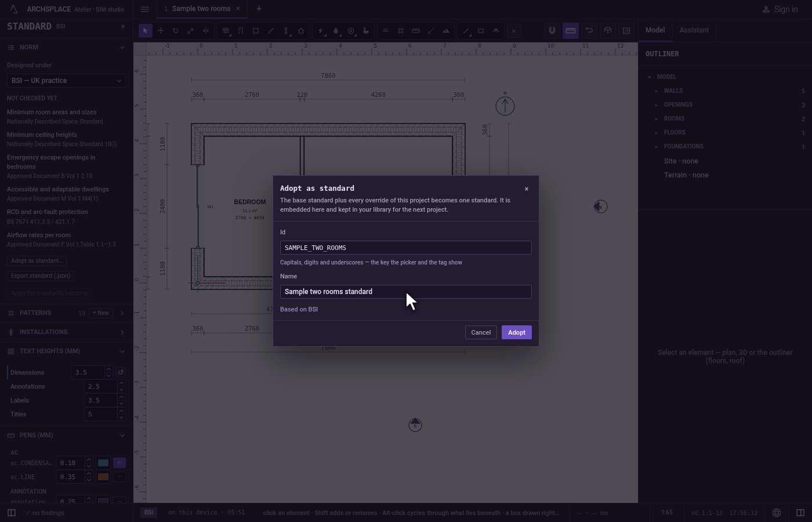The width and height of the screenshot is (812, 522).
Task: Show more tools via double chevron
Action: click(x=514, y=31)
